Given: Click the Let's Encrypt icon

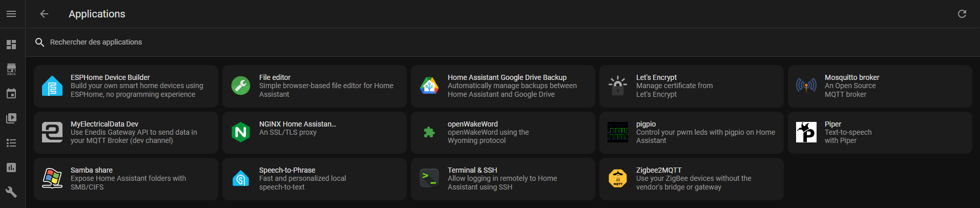Looking at the screenshot, I should click(618, 86).
